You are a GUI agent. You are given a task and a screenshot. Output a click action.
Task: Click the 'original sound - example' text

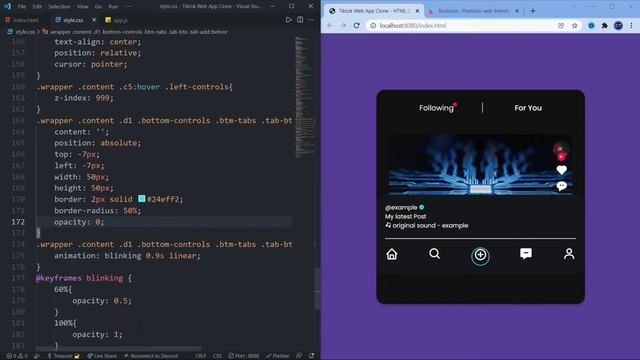430,225
